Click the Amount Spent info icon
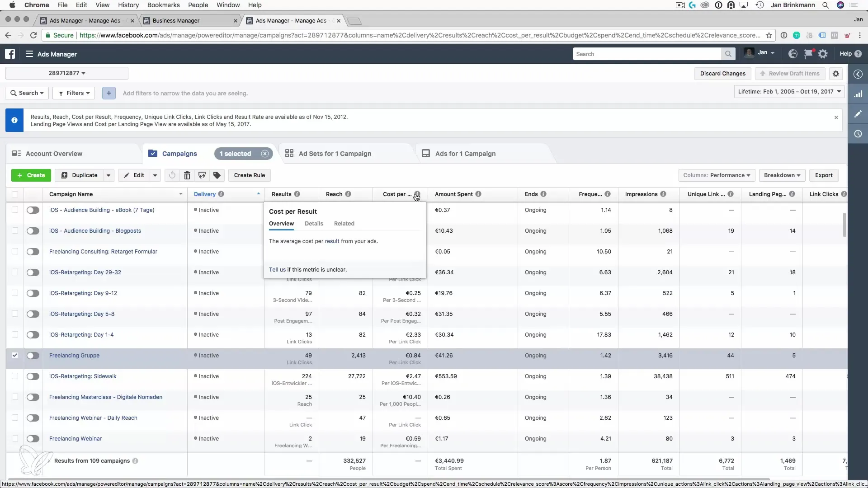 tap(478, 194)
